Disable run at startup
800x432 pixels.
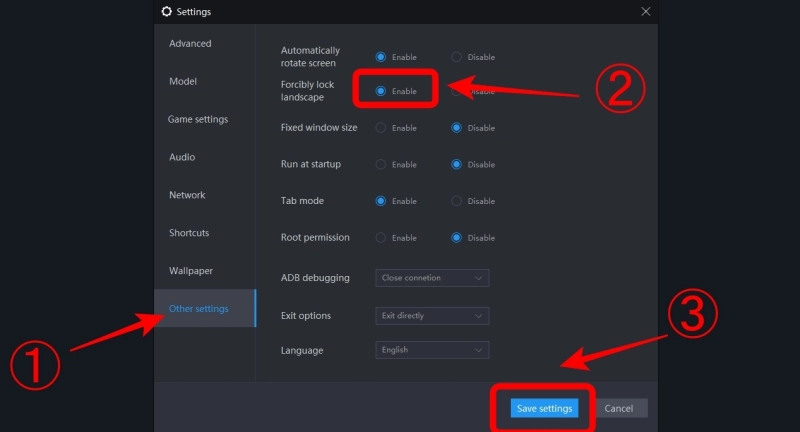[x=456, y=164]
